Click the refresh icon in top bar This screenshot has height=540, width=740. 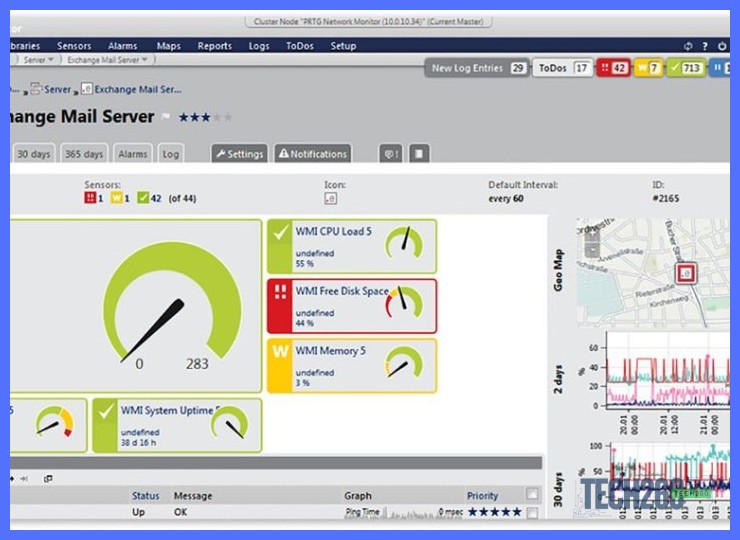coord(688,46)
